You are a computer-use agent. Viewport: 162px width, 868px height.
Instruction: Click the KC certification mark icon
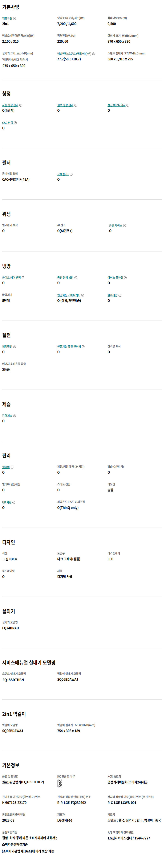point(60,783)
